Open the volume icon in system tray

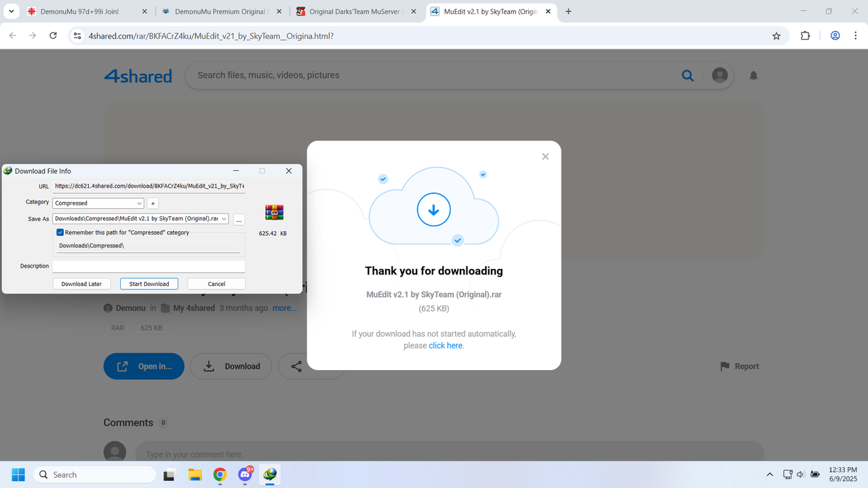pyautogui.click(x=800, y=474)
